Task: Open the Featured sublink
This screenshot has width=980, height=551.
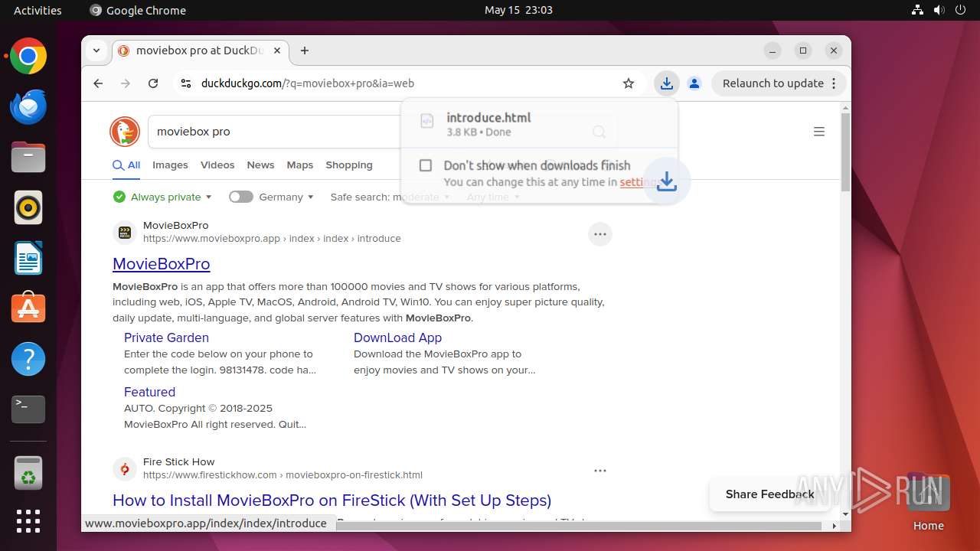Action: pos(149,392)
